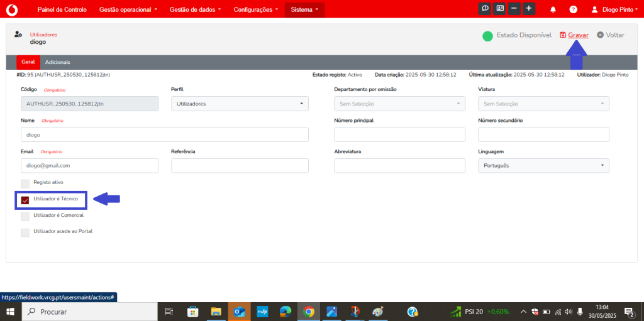The height and width of the screenshot is (321, 644).
Task: Click the Número principal field
Action: pyautogui.click(x=399, y=134)
